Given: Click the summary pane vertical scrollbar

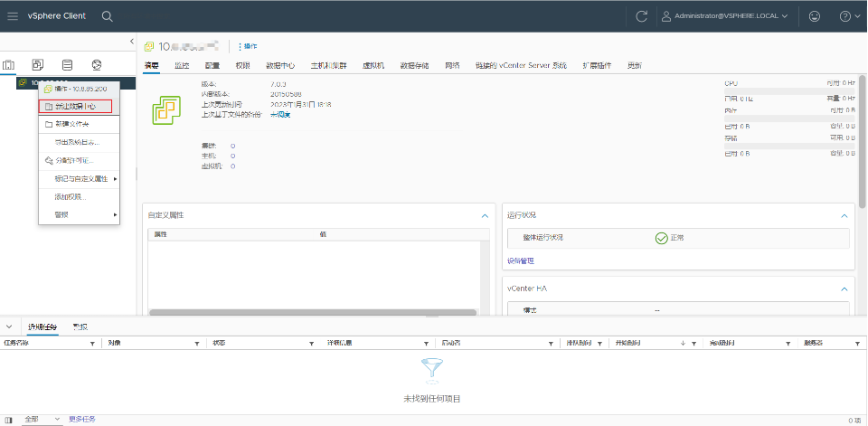Looking at the screenshot, I should [x=863, y=141].
